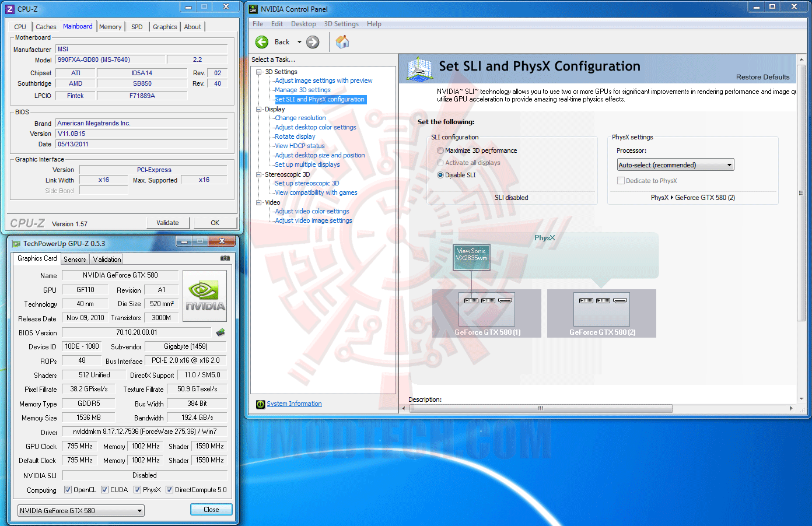Viewport: 812px width, 526px height.
Task: Click the BIOS save chip icon in GPU-Z
Action: 220,332
